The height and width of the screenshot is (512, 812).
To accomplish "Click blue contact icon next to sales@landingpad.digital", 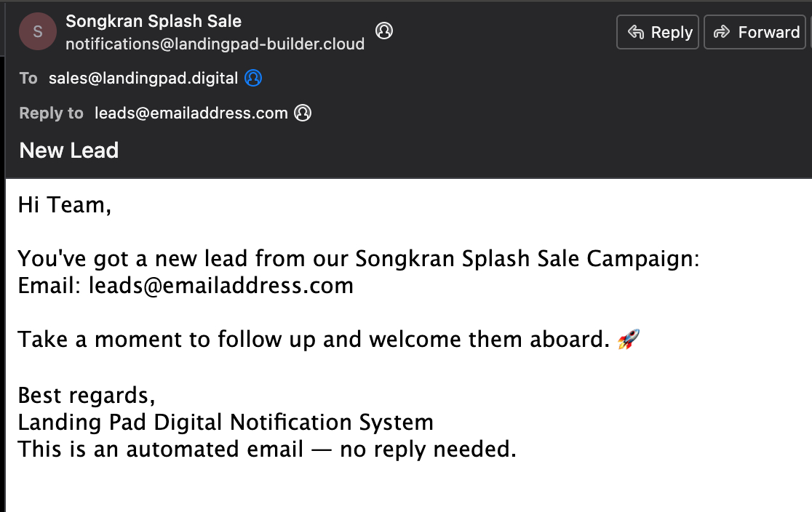I will [253, 78].
